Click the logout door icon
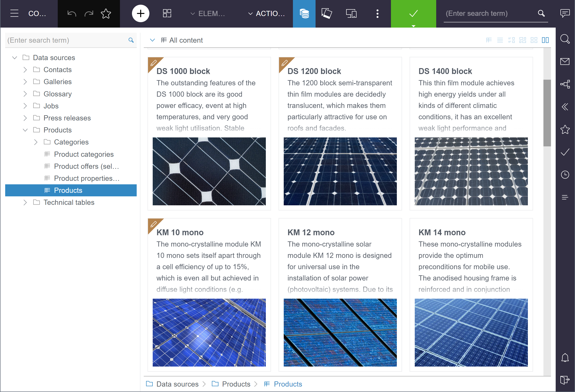Viewport: 575px width, 392px height. click(x=565, y=380)
